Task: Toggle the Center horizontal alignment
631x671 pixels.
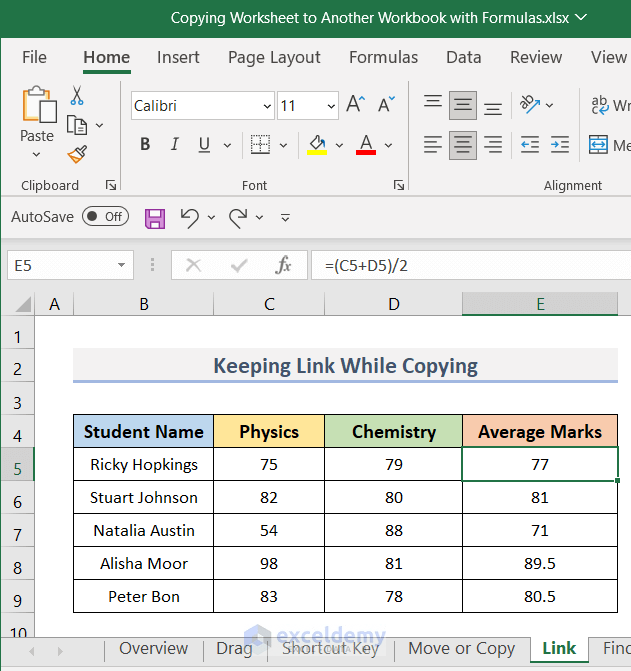Action: pyautogui.click(x=463, y=145)
